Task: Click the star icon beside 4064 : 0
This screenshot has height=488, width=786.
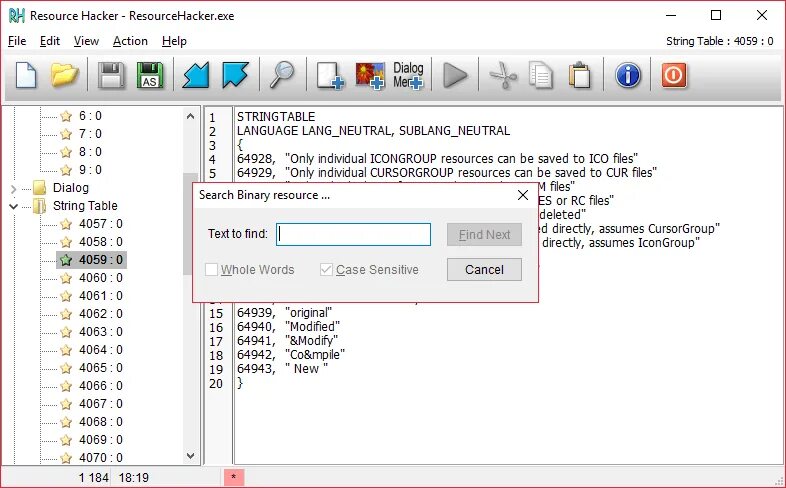Action: point(66,350)
